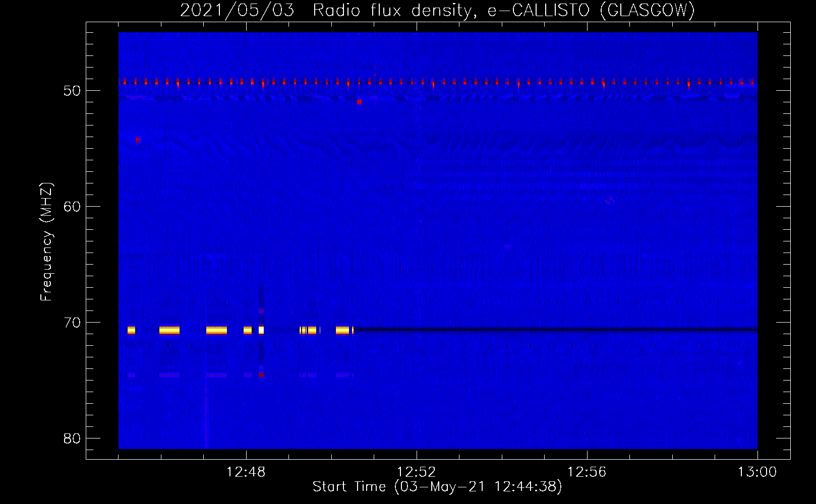
Task: Click the 13:00 time tick label
Action: point(757,472)
